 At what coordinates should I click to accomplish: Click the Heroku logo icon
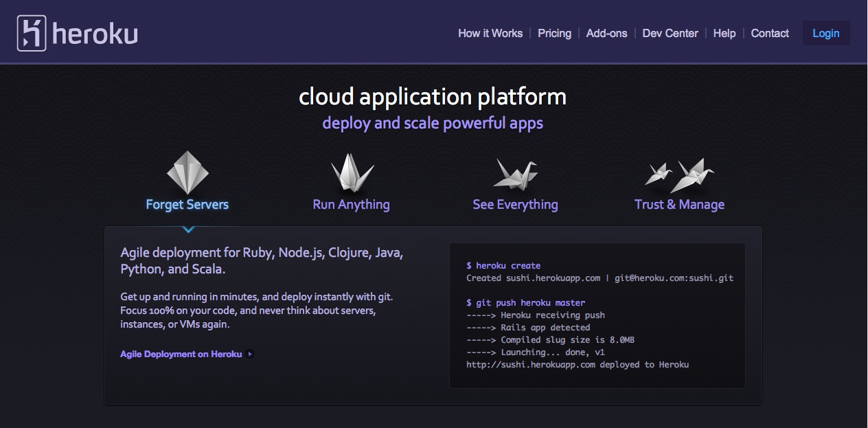[x=32, y=34]
